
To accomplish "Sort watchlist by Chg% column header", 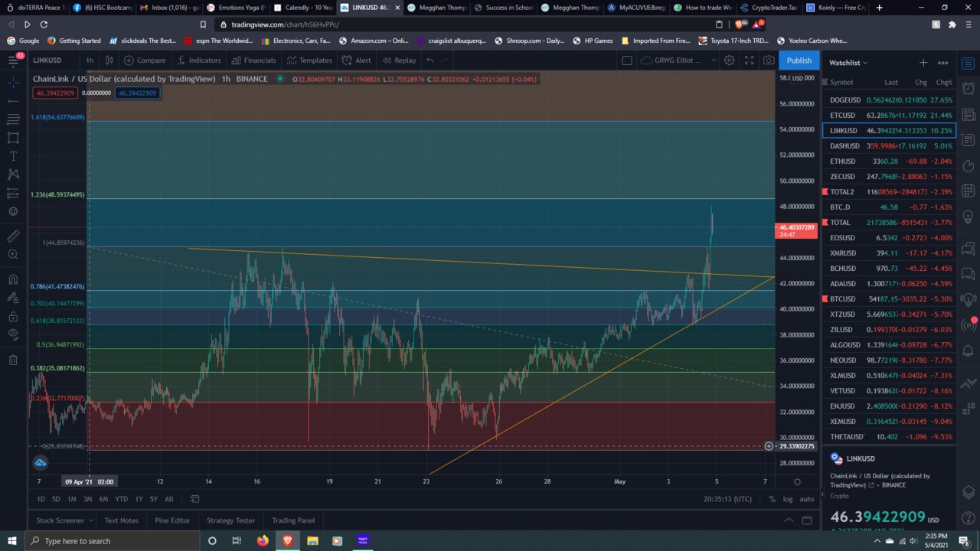I will click(x=944, y=83).
